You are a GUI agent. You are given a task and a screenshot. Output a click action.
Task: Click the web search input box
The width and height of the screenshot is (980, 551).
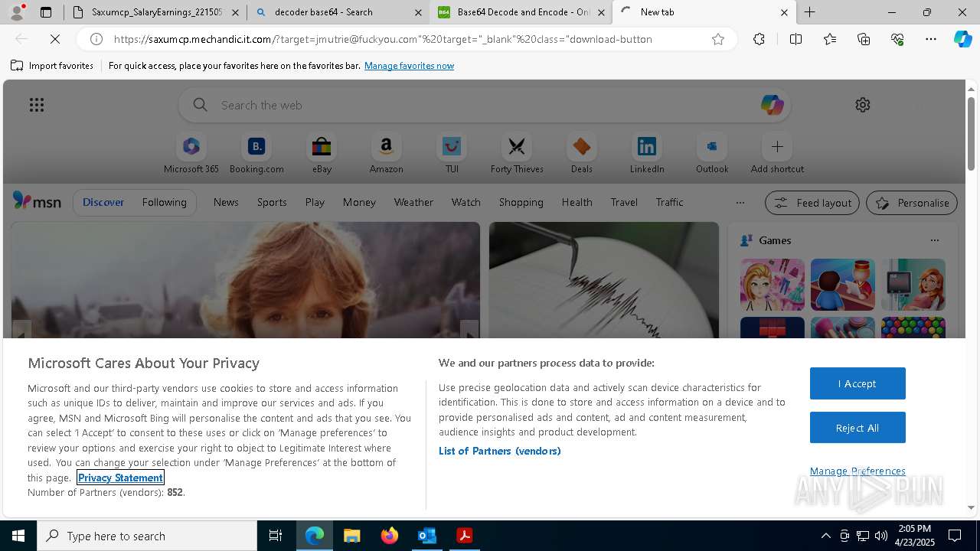485,105
